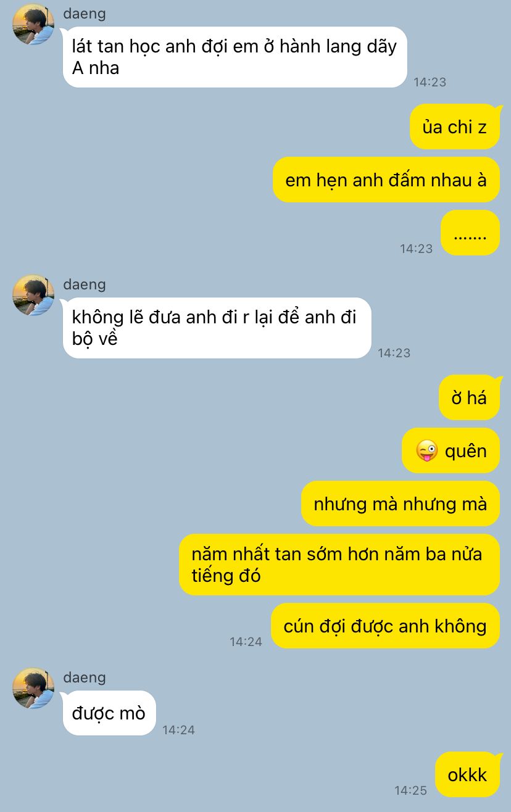Tap daeng's avatar beside the first message

33,25
